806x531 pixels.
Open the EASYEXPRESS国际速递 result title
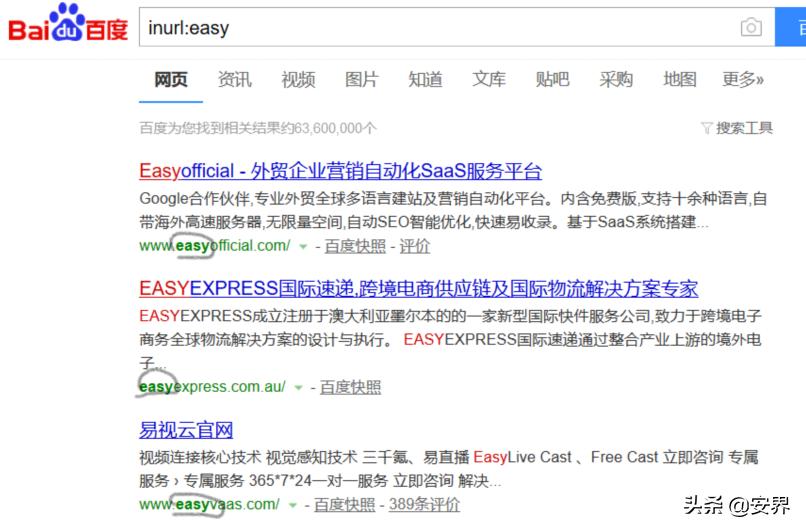[x=418, y=288]
